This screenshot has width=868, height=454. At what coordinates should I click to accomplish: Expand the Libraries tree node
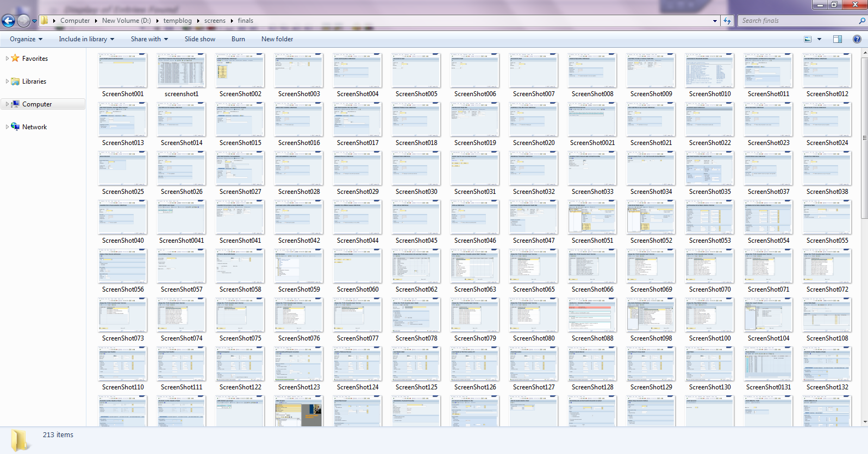[x=7, y=81]
